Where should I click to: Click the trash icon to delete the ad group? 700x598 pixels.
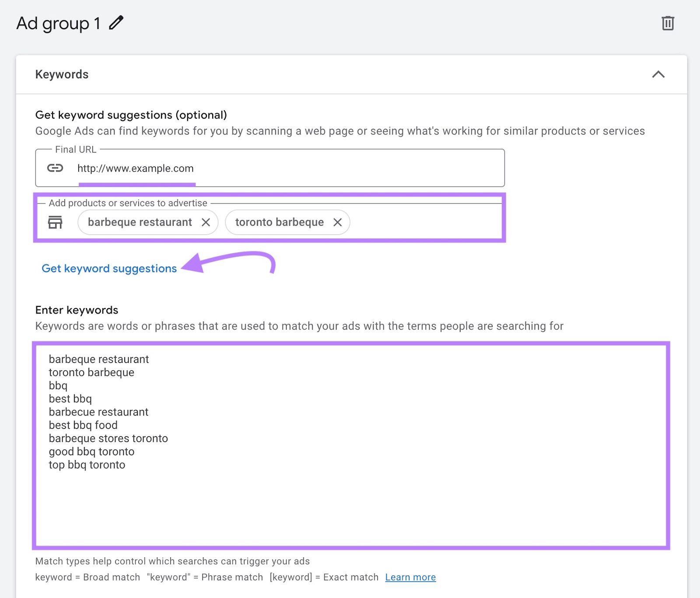668,24
